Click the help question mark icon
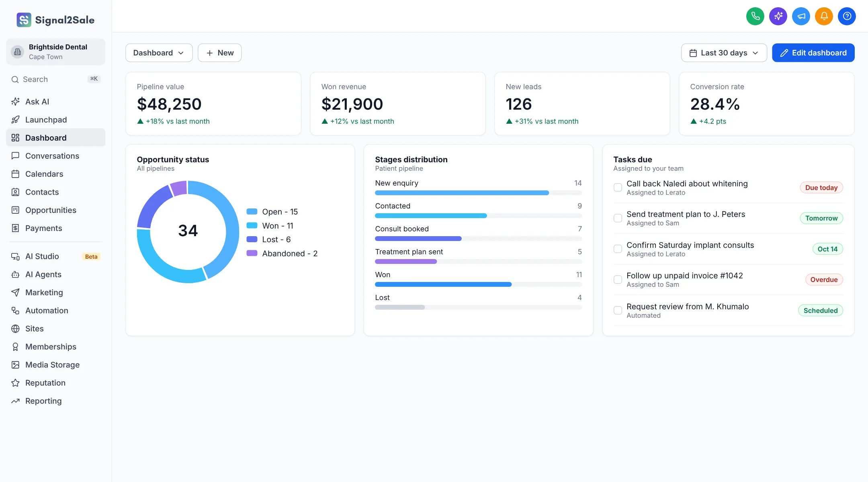868x482 pixels. click(847, 16)
